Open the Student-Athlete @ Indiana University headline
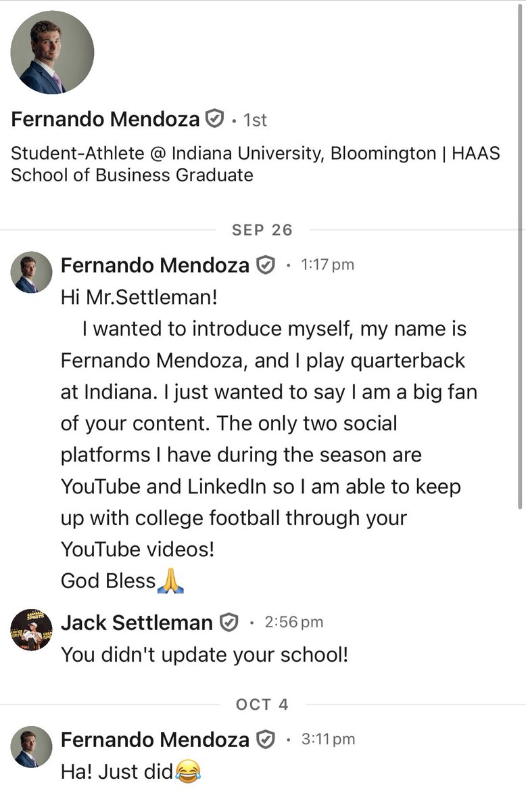Viewport: 526px width, 812px height. point(255,164)
